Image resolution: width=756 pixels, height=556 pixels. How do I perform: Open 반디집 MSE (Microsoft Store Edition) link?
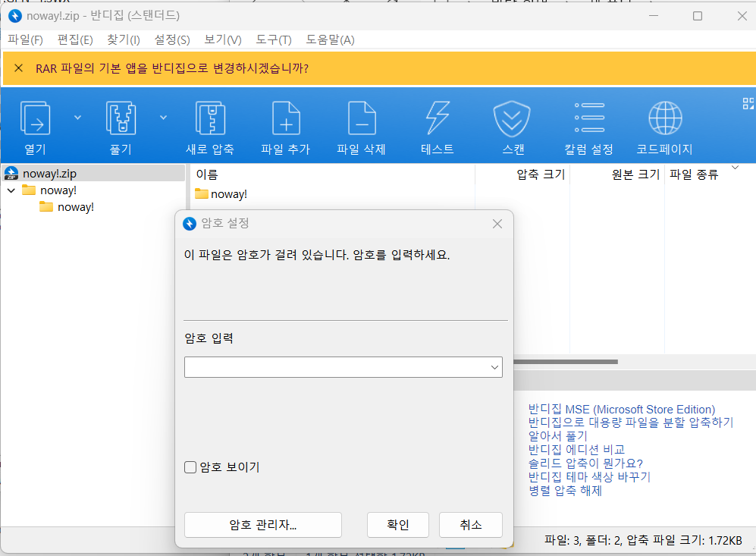pos(622,410)
